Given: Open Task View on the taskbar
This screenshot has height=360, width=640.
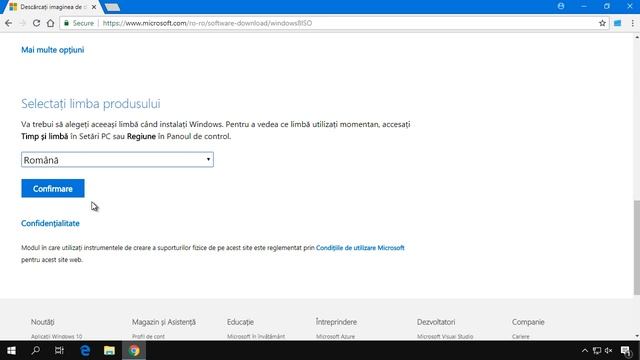Looking at the screenshot, I should [59, 351].
